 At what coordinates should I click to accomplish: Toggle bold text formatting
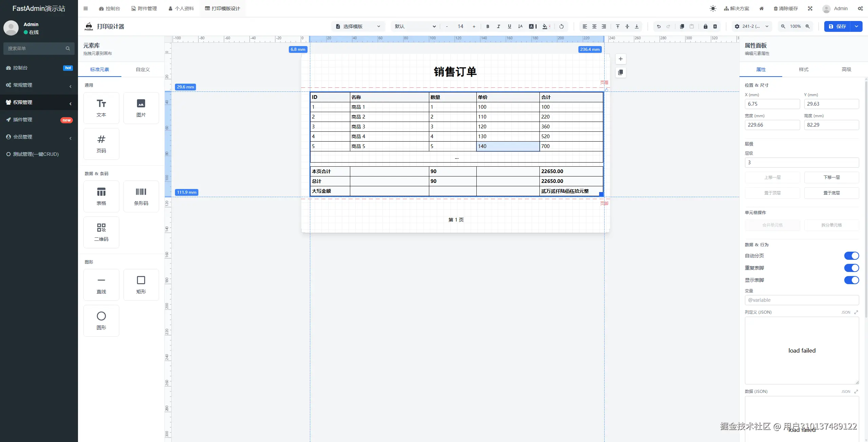click(x=488, y=26)
